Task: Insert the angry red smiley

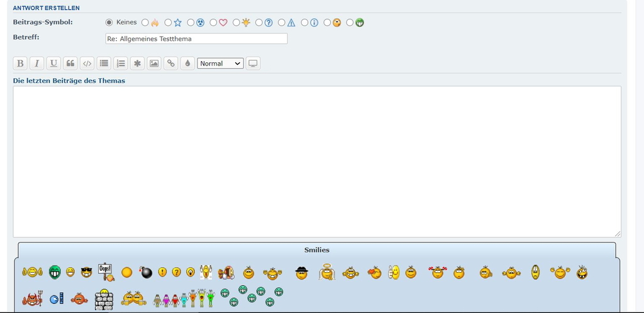Action: coord(79,299)
